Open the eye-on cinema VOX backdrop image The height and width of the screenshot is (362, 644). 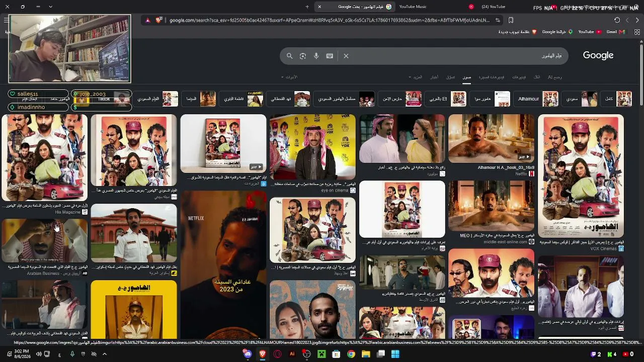tap(312, 147)
